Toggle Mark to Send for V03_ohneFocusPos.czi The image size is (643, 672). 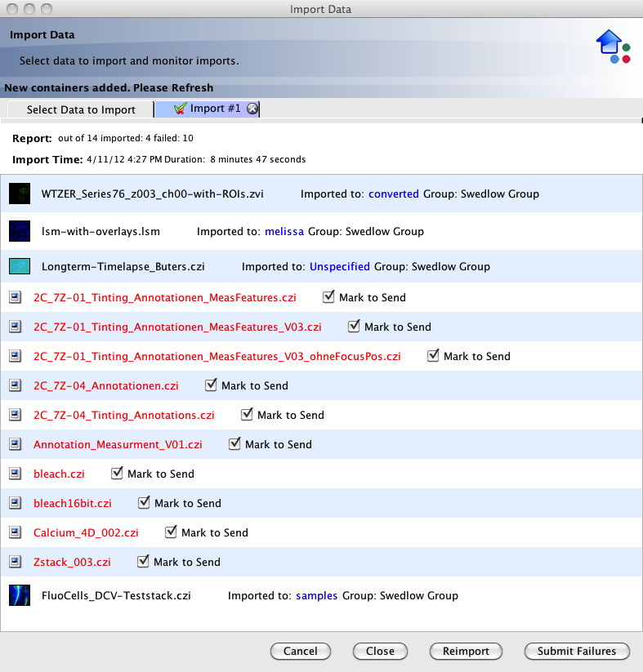(433, 355)
